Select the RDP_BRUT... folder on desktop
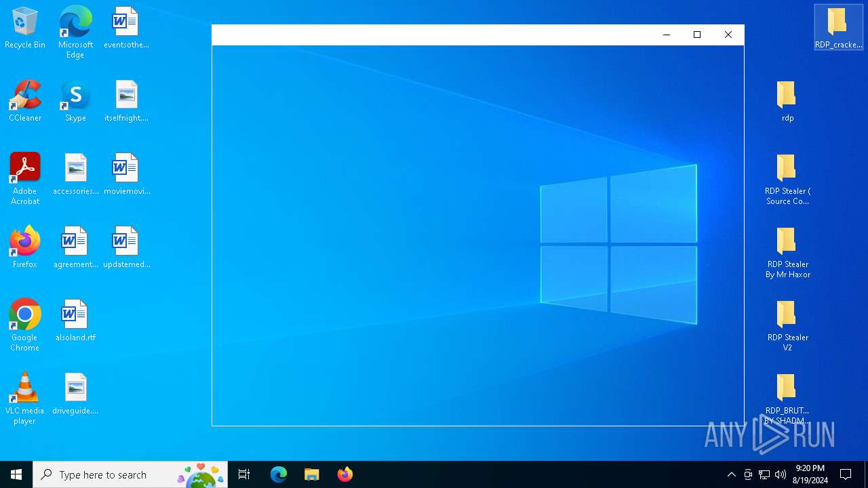 787,398
